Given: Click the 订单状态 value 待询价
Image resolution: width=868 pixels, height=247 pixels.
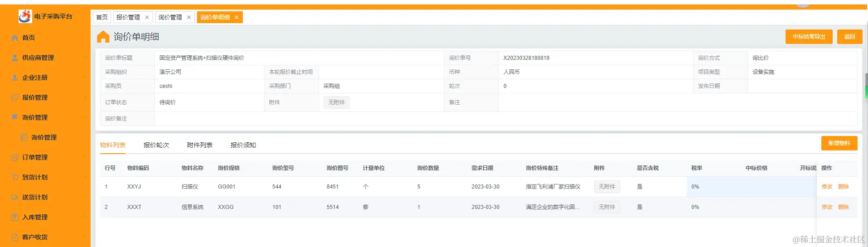Looking at the screenshot, I should click(168, 102).
